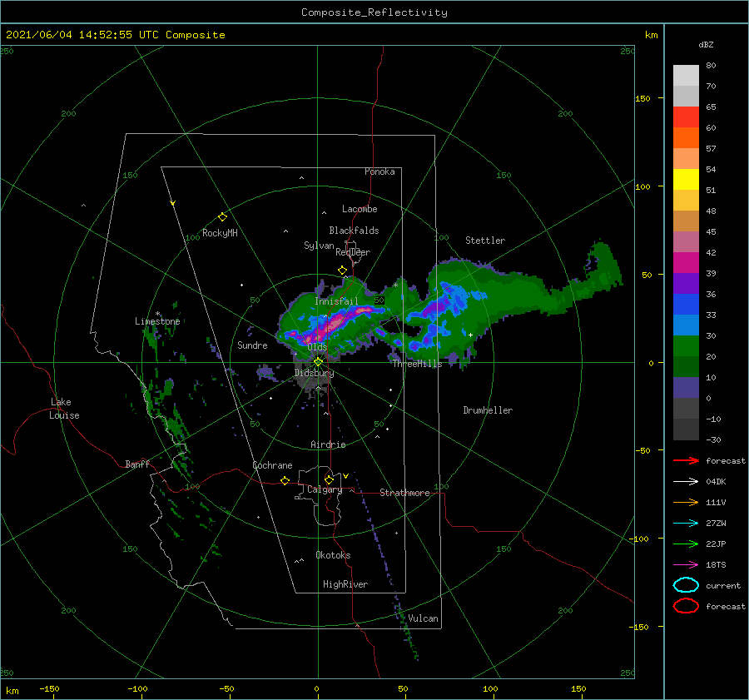Select the orange 111V arrow icon
The height and width of the screenshot is (700, 749).
tap(686, 502)
